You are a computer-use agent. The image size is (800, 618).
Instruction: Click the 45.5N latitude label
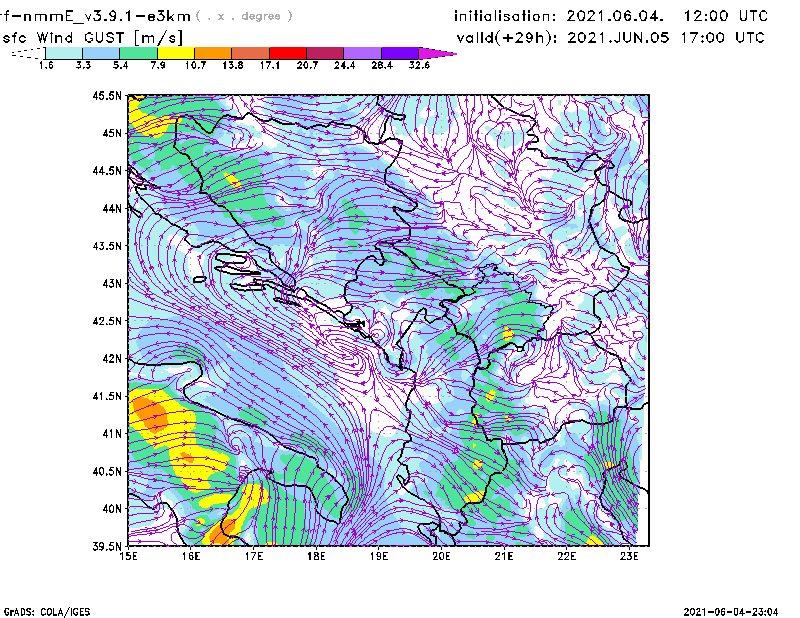pyautogui.click(x=107, y=95)
